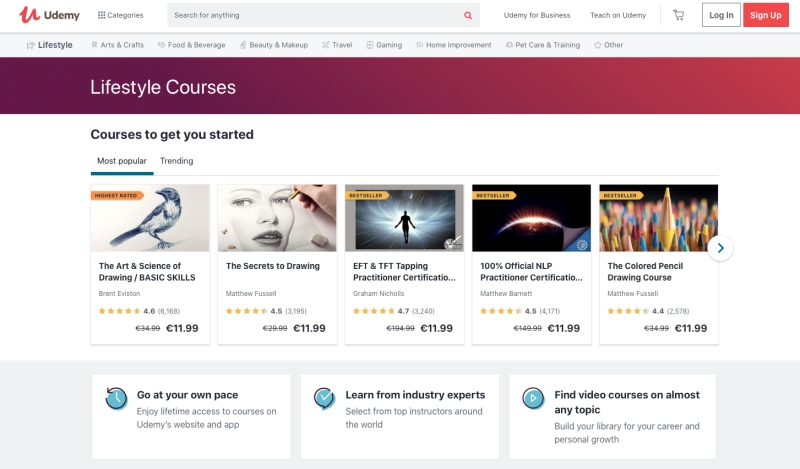Go to Gaming subcategory
This screenshot has height=469, width=800.
click(384, 45)
